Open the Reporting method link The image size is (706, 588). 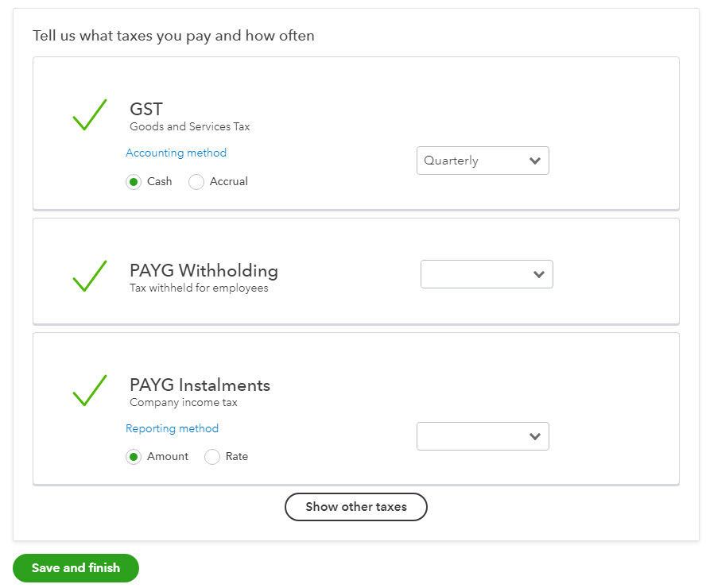tap(172, 428)
